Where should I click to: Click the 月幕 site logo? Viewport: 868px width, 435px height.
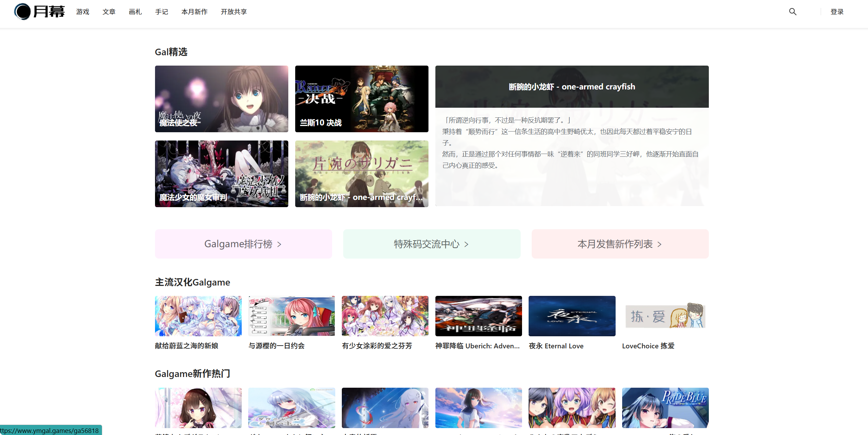(39, 12)
